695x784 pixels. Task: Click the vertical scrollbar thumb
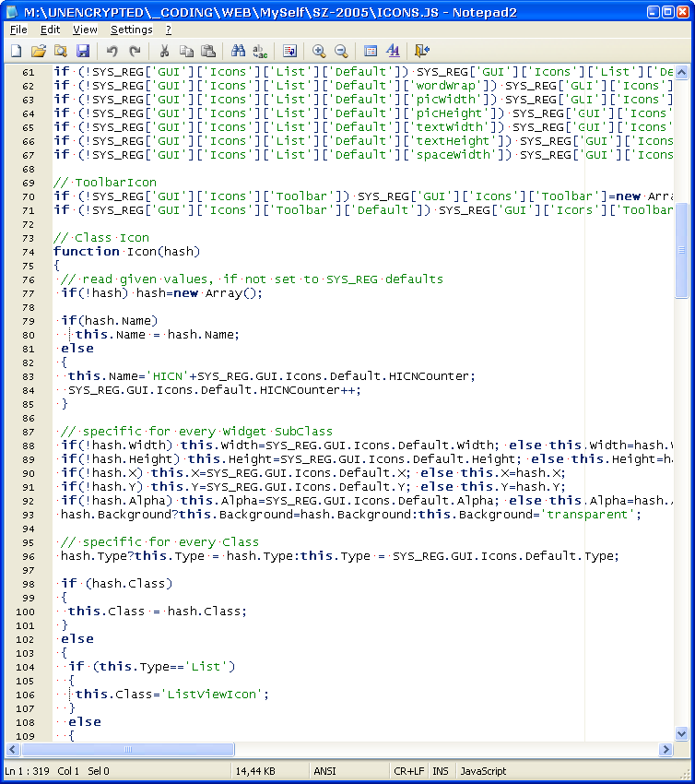(x=681, y=250)
